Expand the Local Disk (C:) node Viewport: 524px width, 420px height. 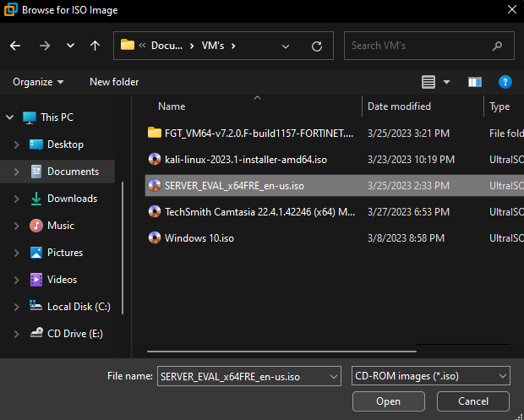16,307
